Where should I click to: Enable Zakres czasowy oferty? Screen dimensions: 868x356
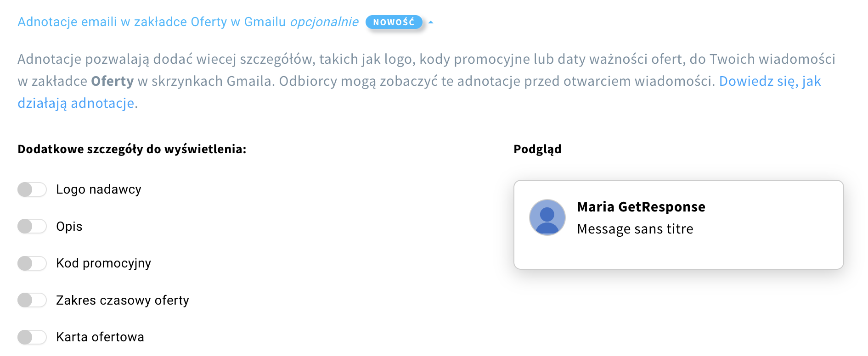coord(32,300)
